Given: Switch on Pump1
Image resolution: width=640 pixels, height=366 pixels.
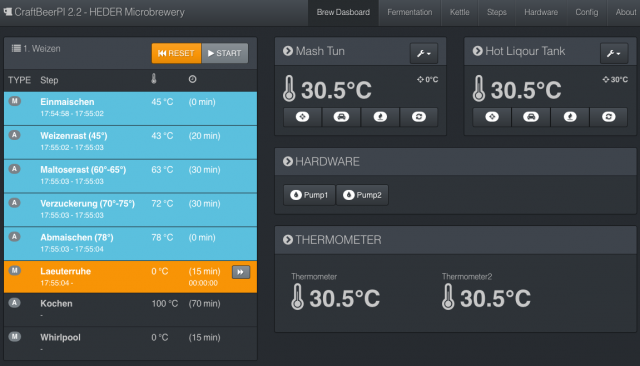Looking at the screenshot, I should coord(309,195).
